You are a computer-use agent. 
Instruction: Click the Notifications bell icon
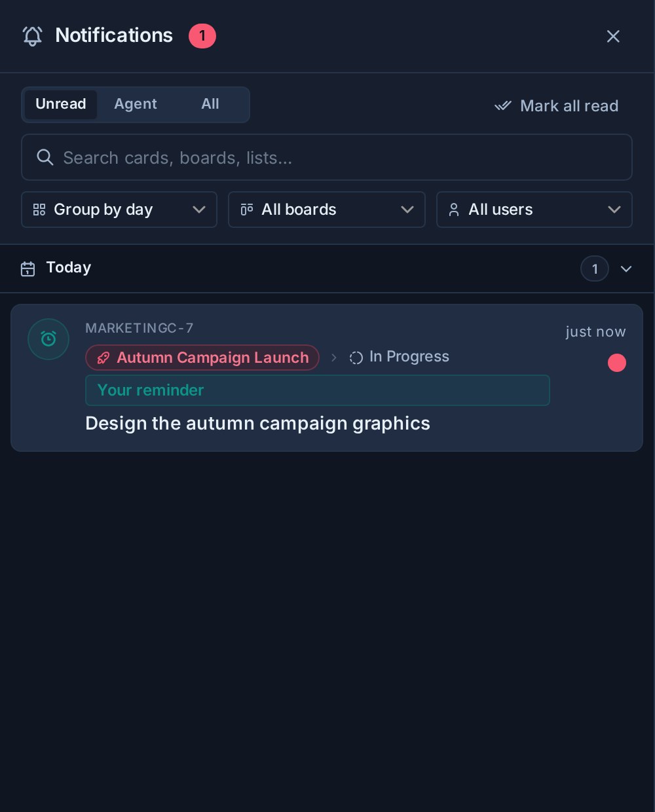[32, 35]
